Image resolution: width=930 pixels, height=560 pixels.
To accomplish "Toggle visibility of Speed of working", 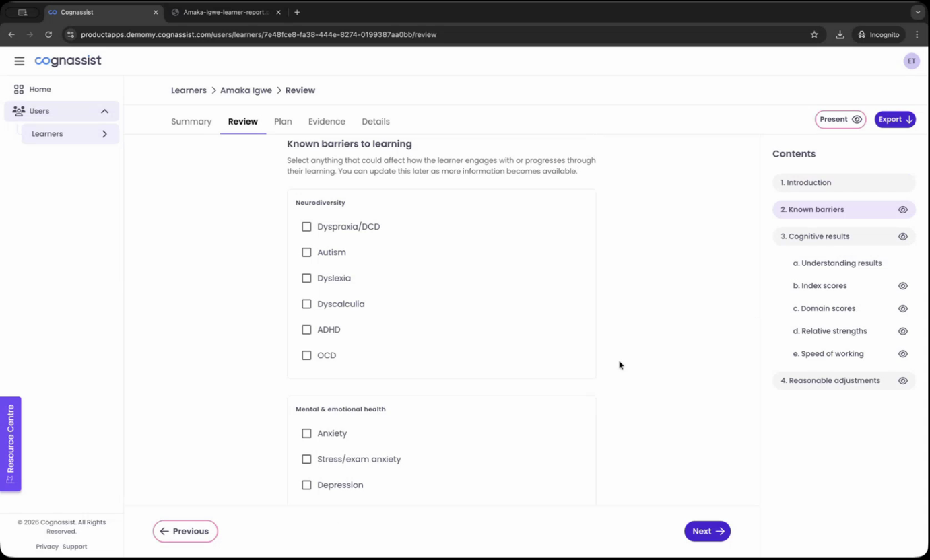I will point(903,354).
